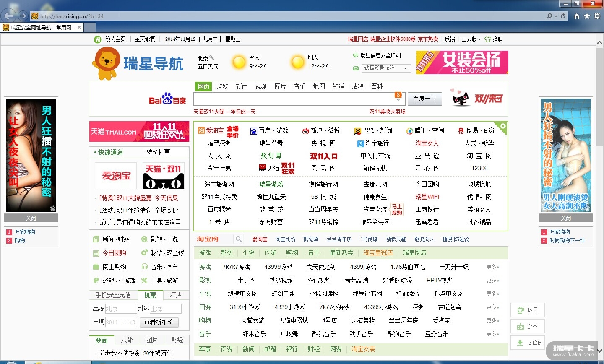The width and height of the screenshot is (604, 364).
Task: Refresh the page from the address bar
Action: point(563,16)
